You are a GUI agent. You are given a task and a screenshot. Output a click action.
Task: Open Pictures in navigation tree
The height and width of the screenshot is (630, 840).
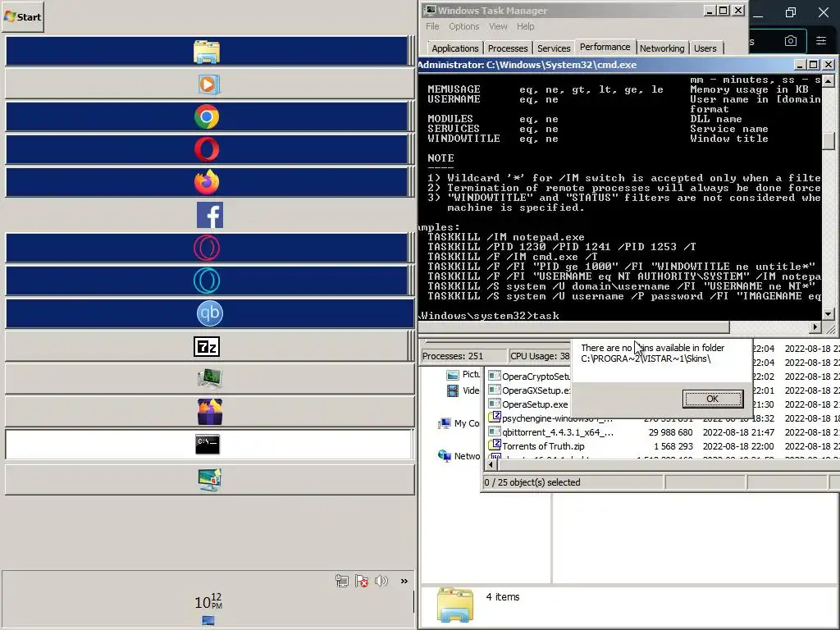click(x=463, y=374)
